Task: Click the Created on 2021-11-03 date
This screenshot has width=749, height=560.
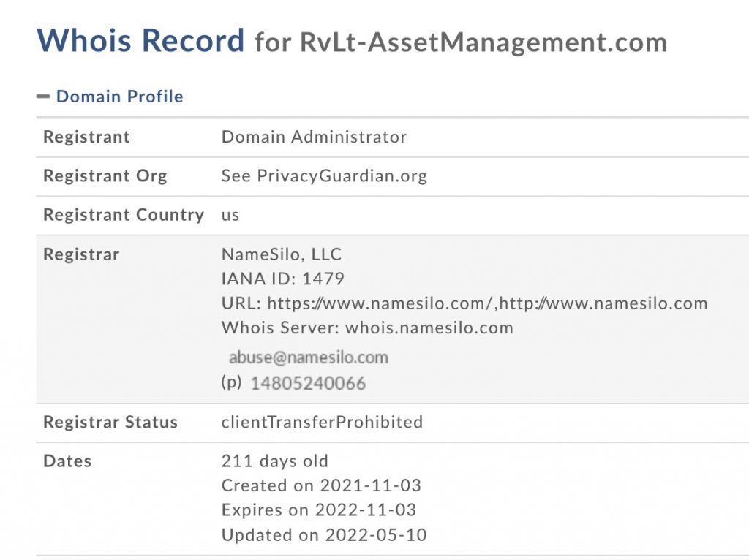Action: point(321,485)
